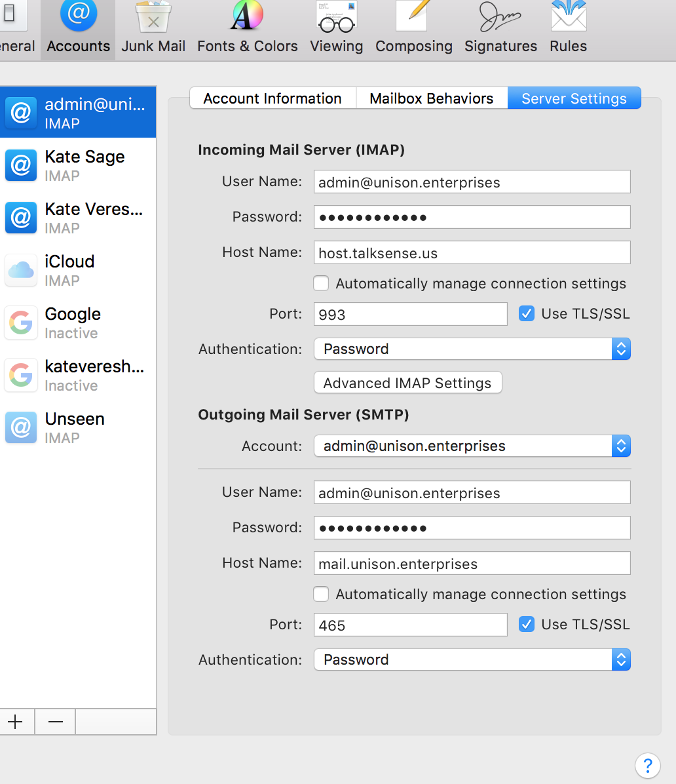Click outgoing Port field 465
The image size is (676, 784).
tap(410, 625)
